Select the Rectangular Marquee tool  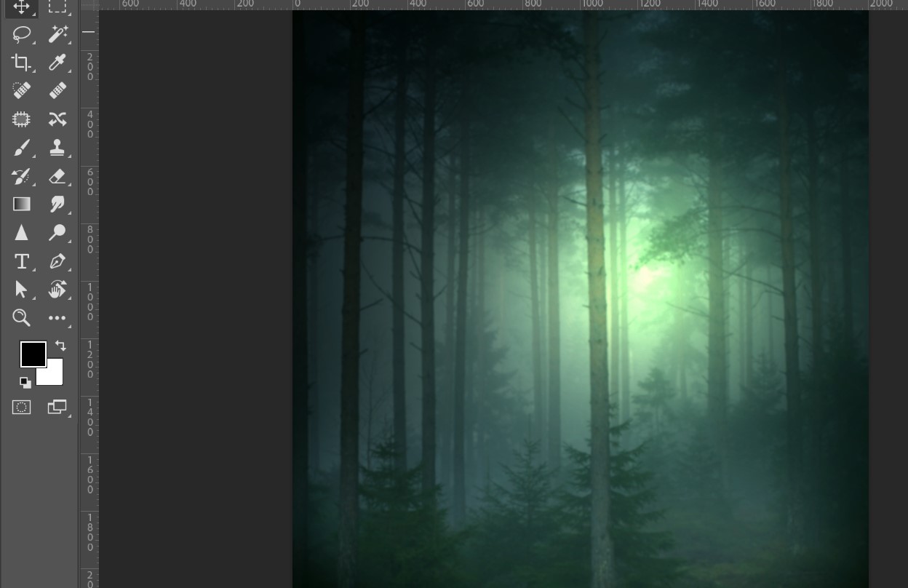coord(57,7)
